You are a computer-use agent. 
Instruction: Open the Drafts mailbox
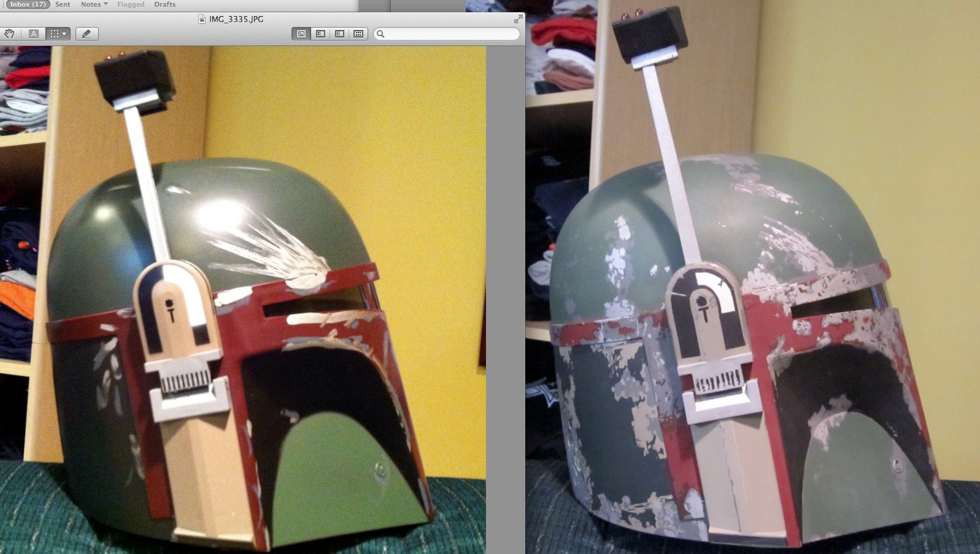164,4
